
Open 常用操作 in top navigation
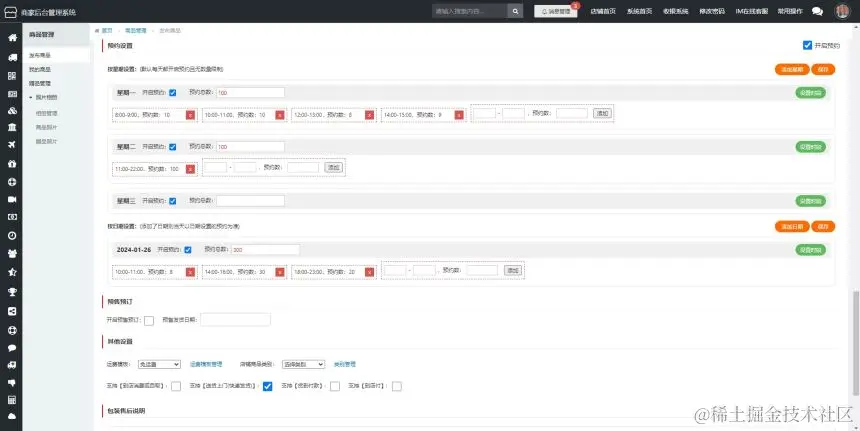790,12
